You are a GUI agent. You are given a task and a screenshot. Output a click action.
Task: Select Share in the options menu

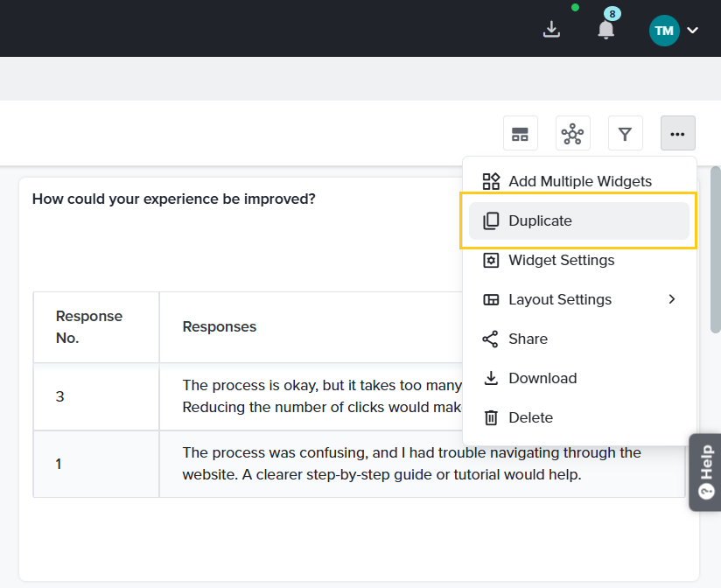click(x=579, y=339)
